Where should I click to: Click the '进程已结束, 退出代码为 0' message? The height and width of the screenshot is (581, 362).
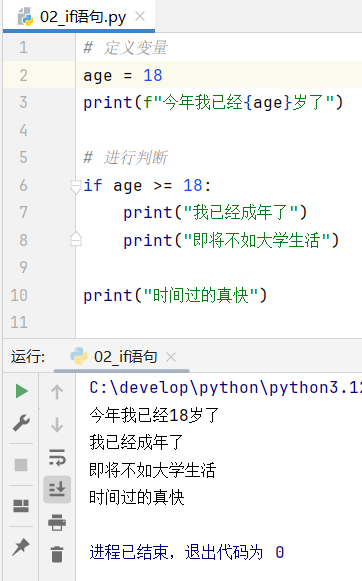(187, 552)
